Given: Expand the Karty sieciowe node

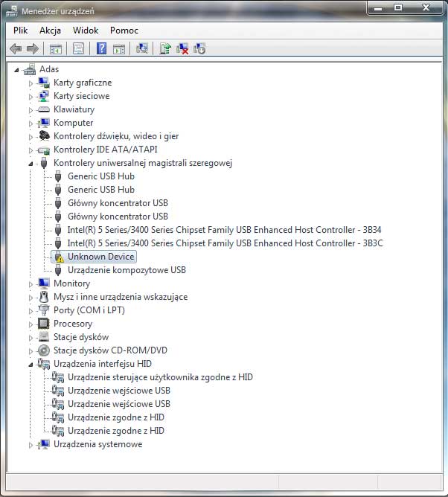Looking at the screenshot, I should [x=31, y=97].
